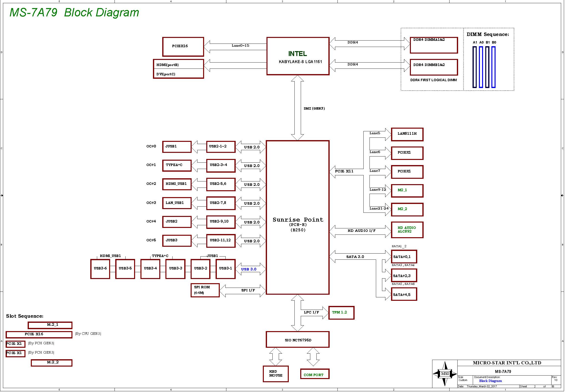Click the USB3-6 port block

point(100,269)
